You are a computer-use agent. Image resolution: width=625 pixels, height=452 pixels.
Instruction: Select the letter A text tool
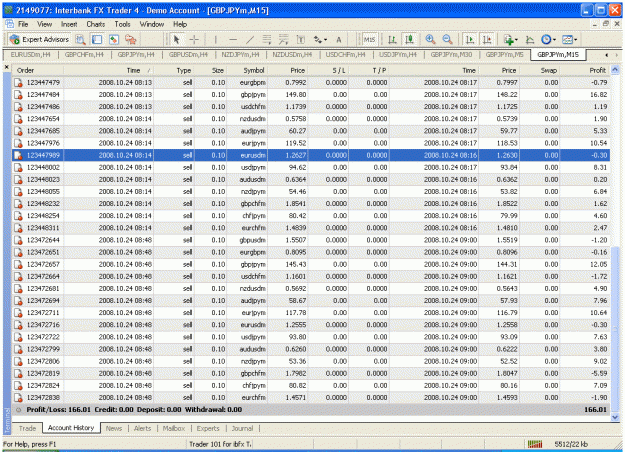pos(338,39)
